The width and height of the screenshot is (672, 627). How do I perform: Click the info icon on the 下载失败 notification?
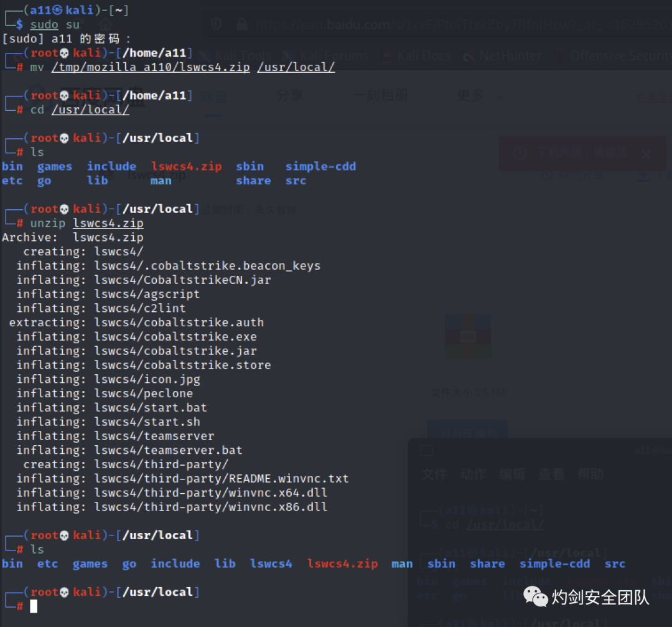coord(520,153)
